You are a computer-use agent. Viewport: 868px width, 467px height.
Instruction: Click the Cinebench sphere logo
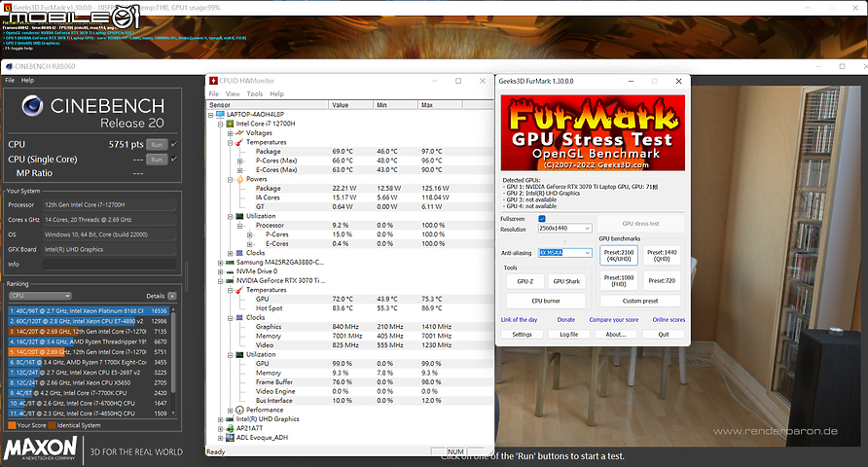(33, 105)
